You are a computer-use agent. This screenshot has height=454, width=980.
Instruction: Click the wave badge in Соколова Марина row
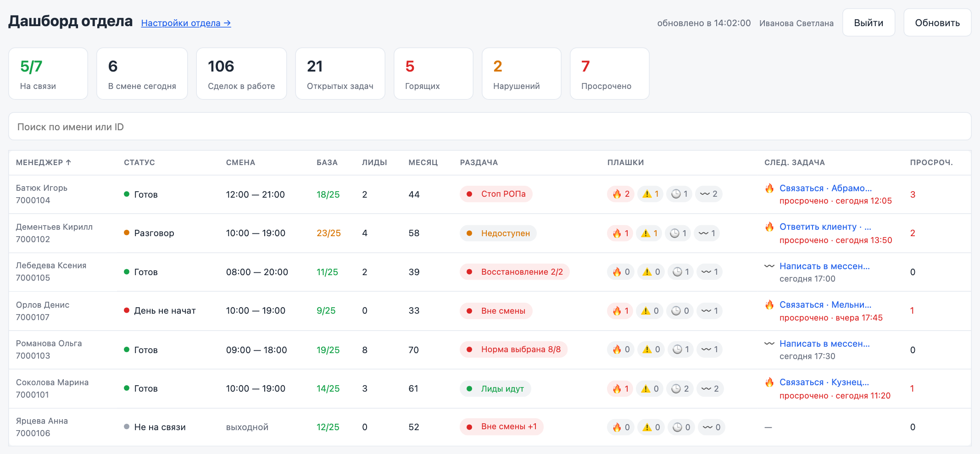click(710, 389)
